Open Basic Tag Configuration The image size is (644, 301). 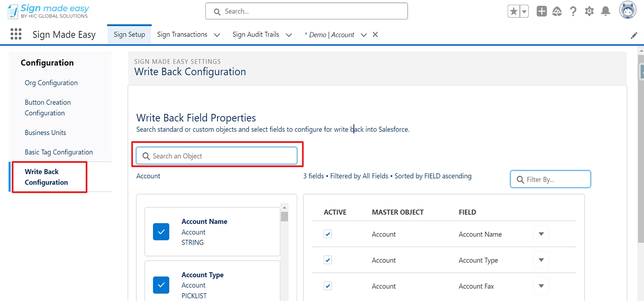(x=59, y=152)
